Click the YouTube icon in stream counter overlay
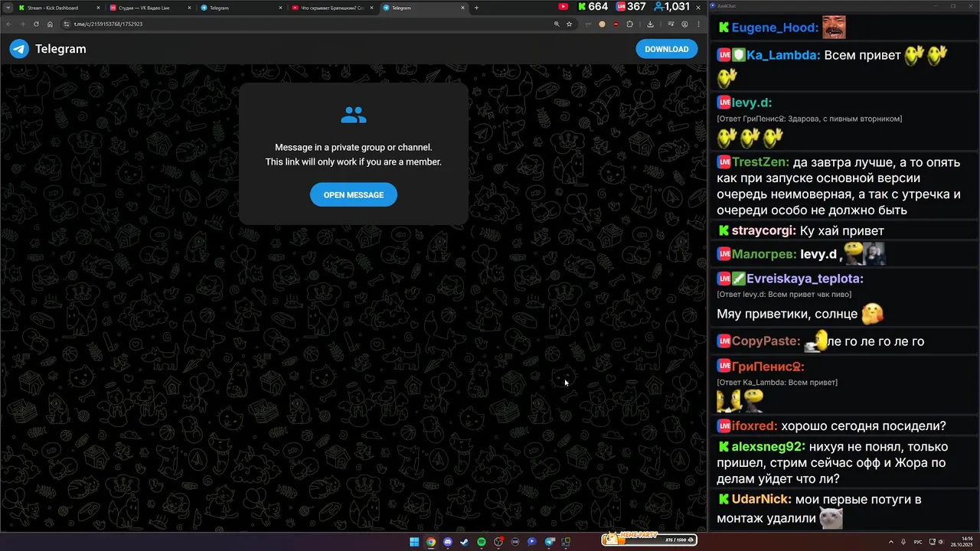This screenshot has height=551, width=980. click(563, 7)
